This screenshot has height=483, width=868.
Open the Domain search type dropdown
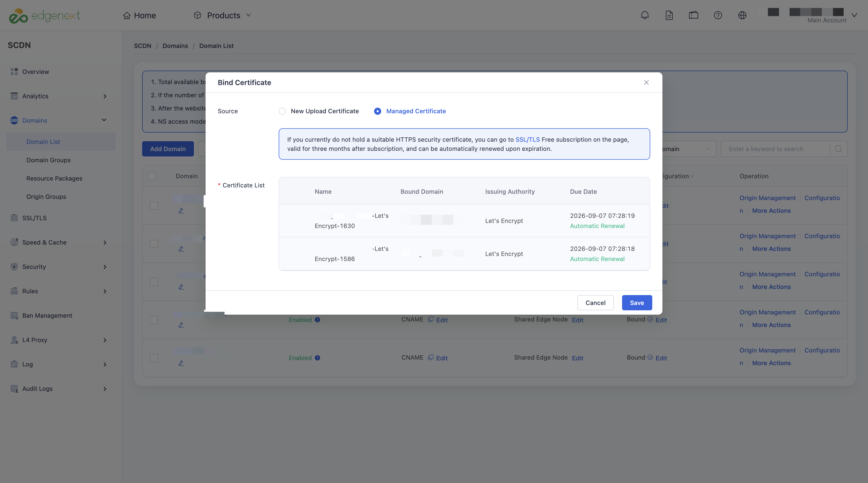(689, 149)
